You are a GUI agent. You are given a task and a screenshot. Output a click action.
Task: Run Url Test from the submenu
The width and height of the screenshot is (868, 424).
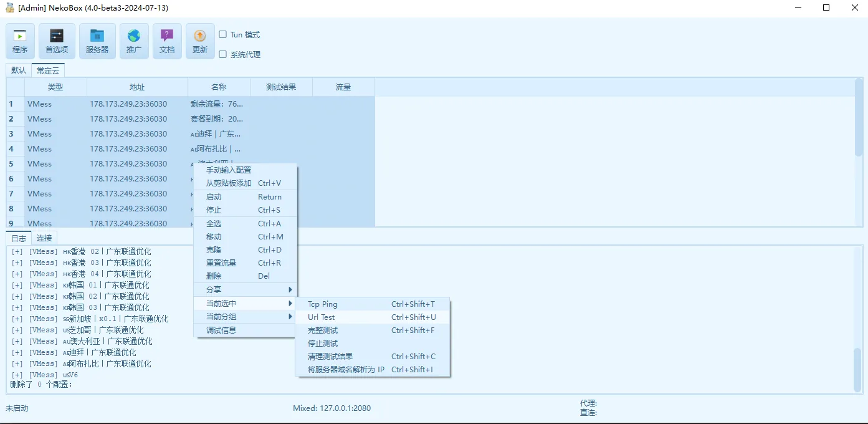372,317
